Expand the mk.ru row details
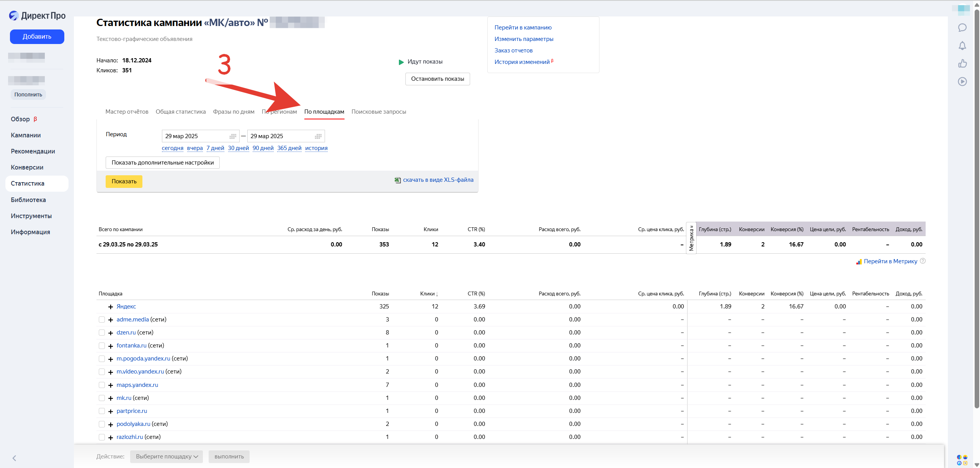 (111, 398)
